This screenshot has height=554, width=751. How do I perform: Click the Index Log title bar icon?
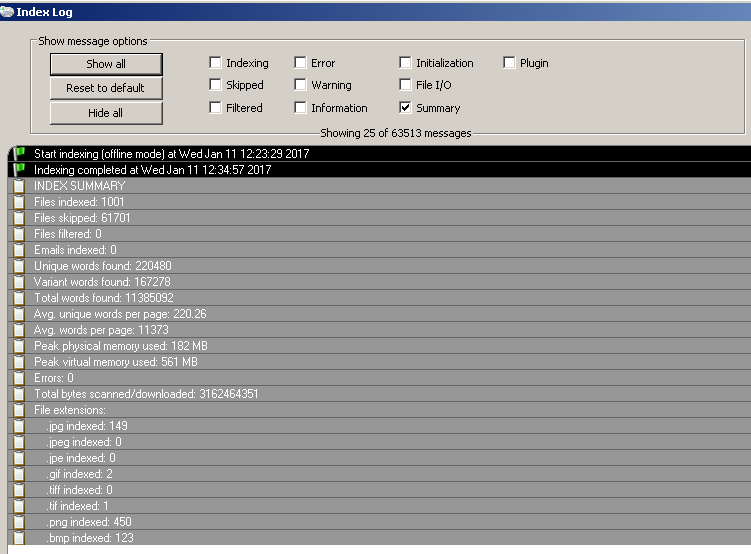8,12
